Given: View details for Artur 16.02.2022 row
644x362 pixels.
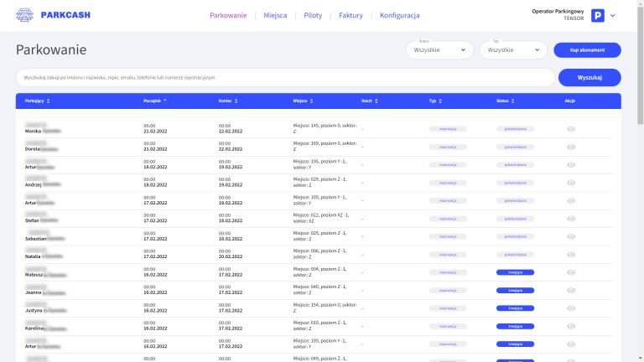Looking at the screenshot, I should pyautogui.click(x=571, y=344).
